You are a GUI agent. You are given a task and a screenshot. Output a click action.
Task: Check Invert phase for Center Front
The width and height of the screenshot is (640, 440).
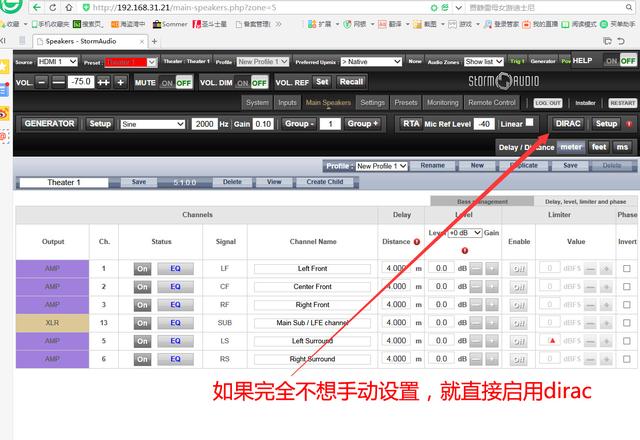click(627, 287)
